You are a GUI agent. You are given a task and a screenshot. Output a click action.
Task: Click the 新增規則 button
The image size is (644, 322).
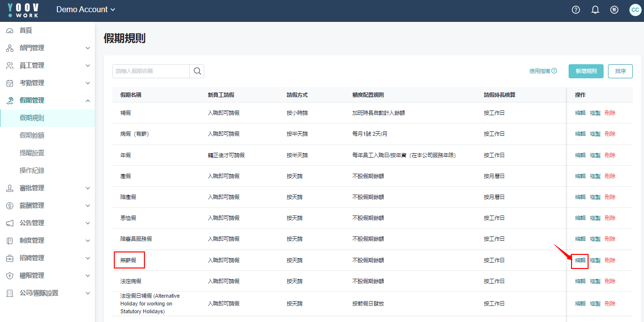(x=586, y=71)
